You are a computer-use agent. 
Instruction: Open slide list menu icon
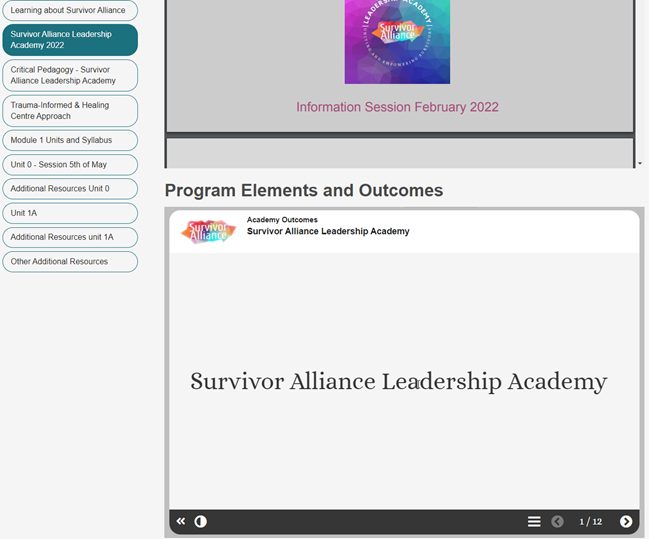(x=534, y=522)
